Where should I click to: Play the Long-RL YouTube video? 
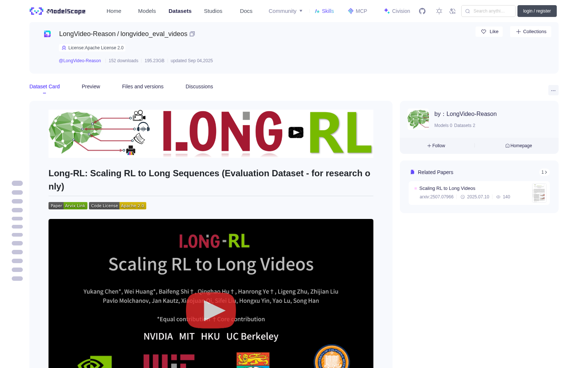(x=211, y=310)
